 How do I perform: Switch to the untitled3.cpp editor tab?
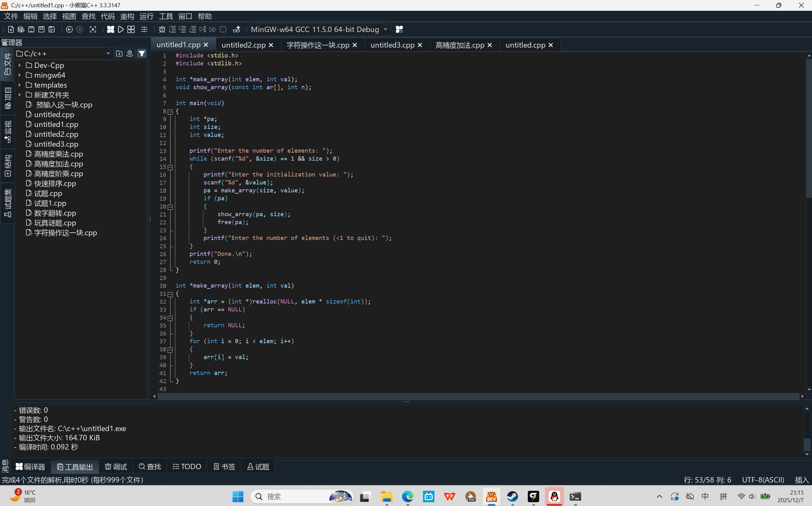click(x=392, y=45)
